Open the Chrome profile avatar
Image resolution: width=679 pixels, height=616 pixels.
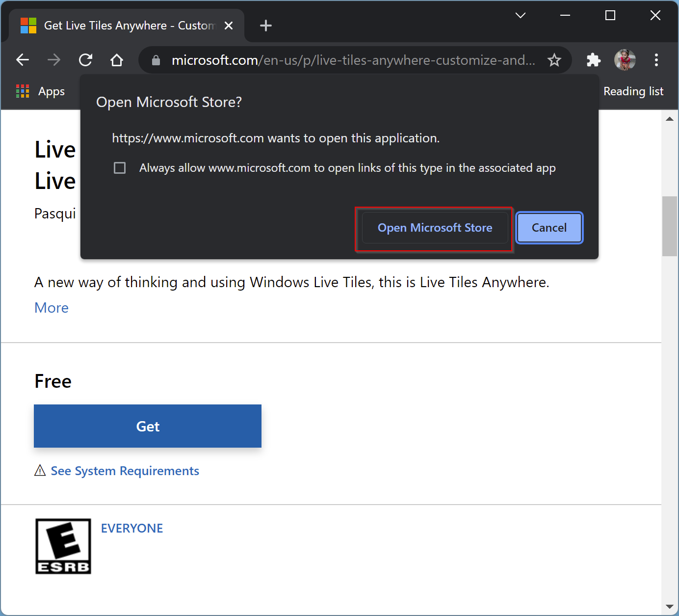(x=625, y=60)
